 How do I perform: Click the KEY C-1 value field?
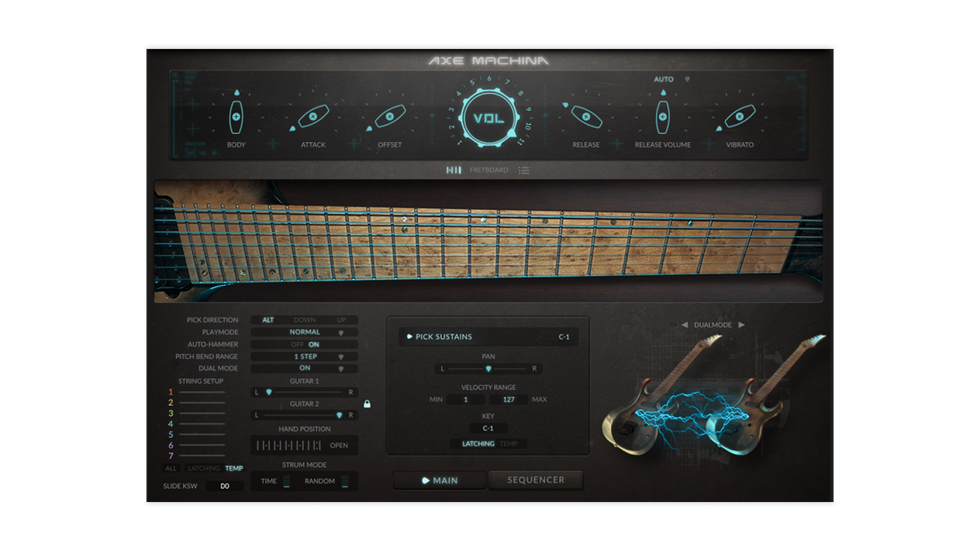(488, 428)
